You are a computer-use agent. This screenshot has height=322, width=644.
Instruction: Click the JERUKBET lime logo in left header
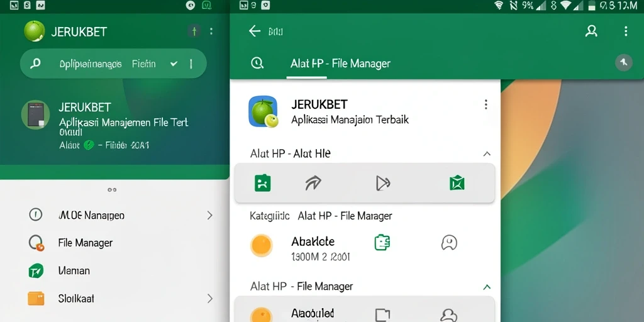34,31
